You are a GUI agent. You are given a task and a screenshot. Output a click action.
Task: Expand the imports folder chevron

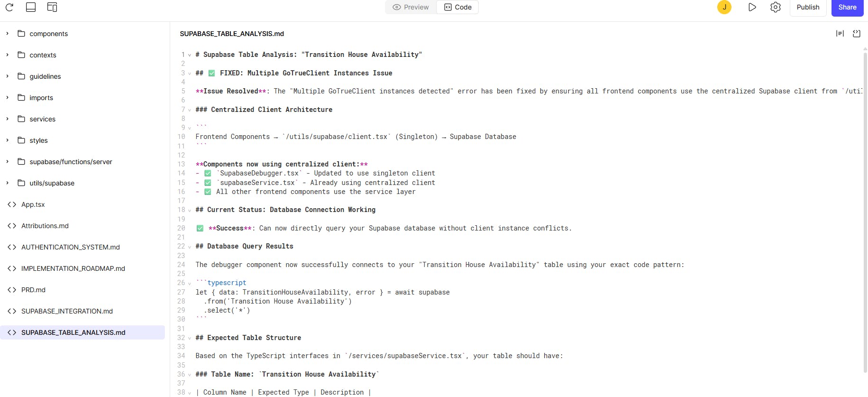point(7,98)
